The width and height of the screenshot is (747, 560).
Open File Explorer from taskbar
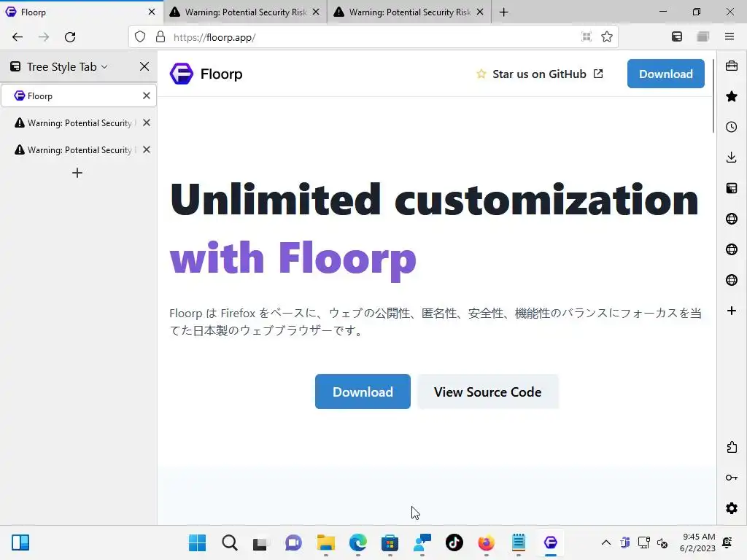[x=326, y=542]
